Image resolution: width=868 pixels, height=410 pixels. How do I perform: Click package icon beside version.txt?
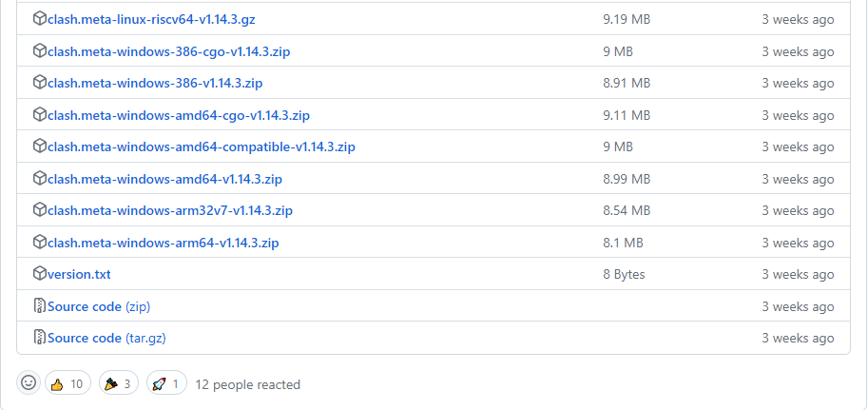pos(40,274)
